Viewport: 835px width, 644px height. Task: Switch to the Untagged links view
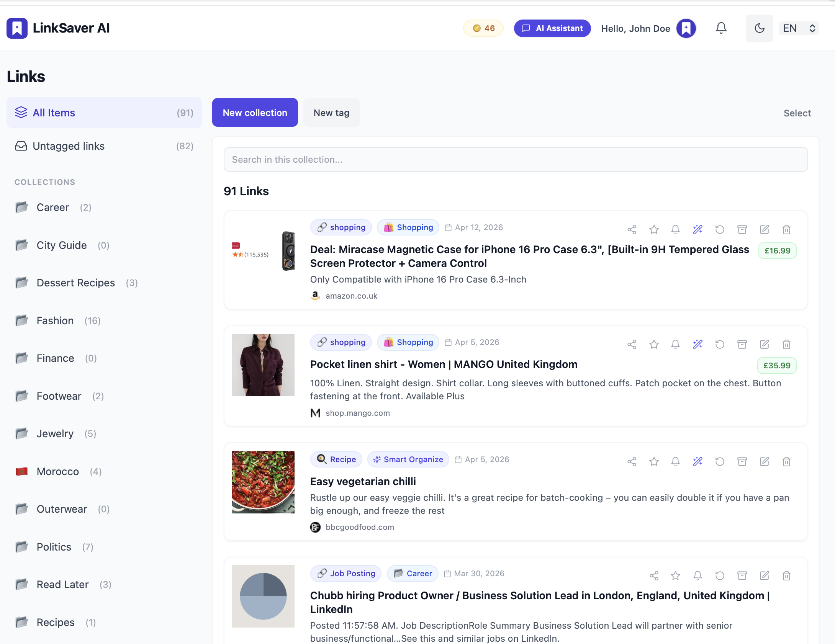(69, 146)
